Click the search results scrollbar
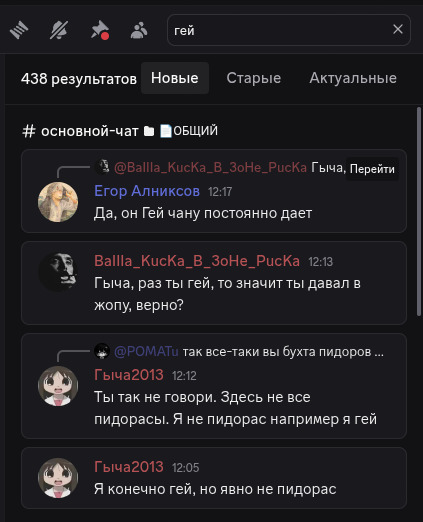 [x=419, y=211]
